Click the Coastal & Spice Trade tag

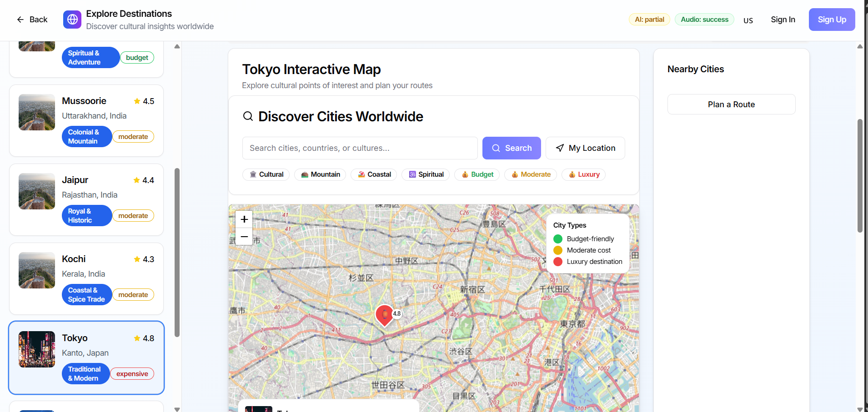tap(87, 295)
